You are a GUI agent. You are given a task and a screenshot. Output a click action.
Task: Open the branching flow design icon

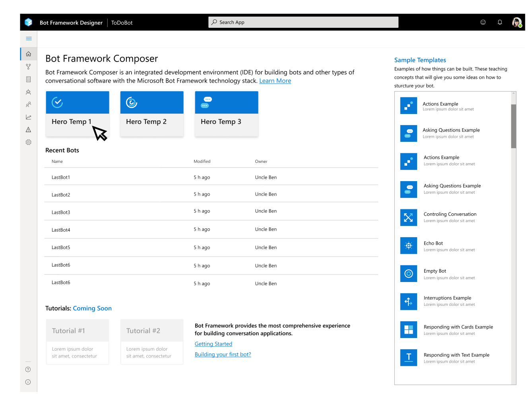point(29,67)
